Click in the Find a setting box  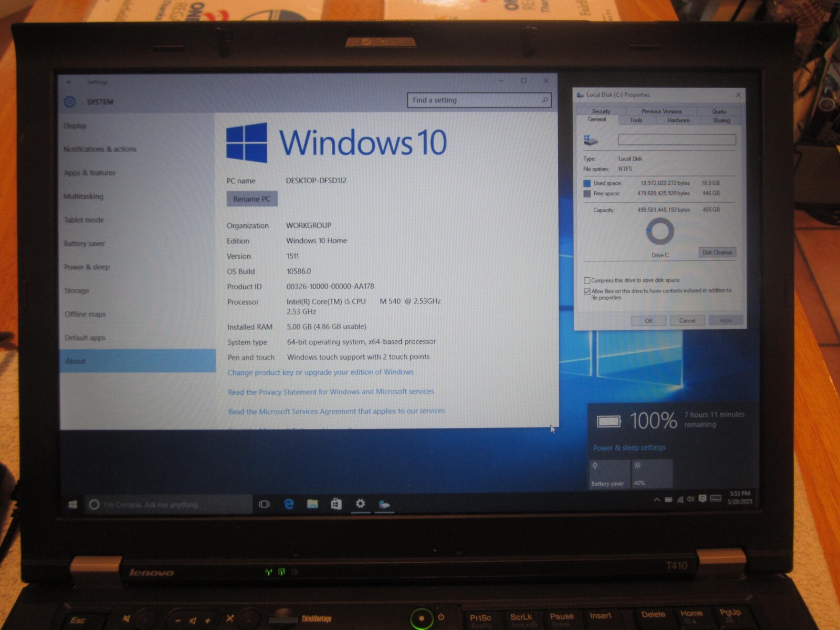pos(479,100)
